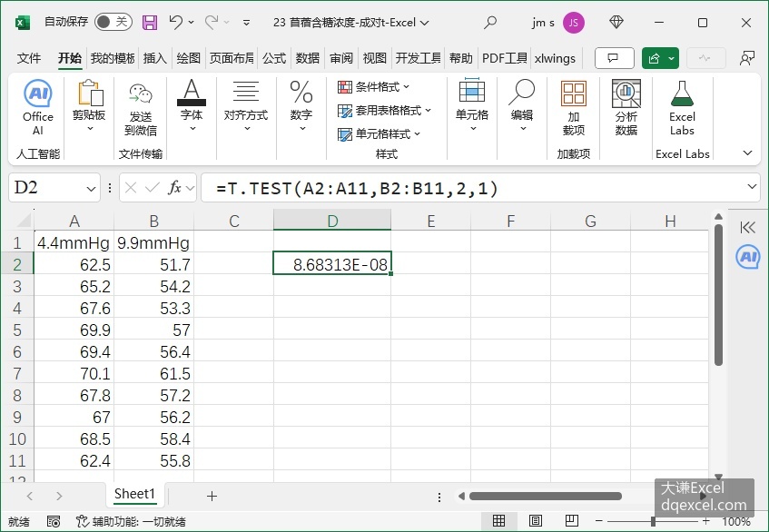Open the search magnifier in title bar
Screen dimensions: 769x532
click(x=490, y=23)
